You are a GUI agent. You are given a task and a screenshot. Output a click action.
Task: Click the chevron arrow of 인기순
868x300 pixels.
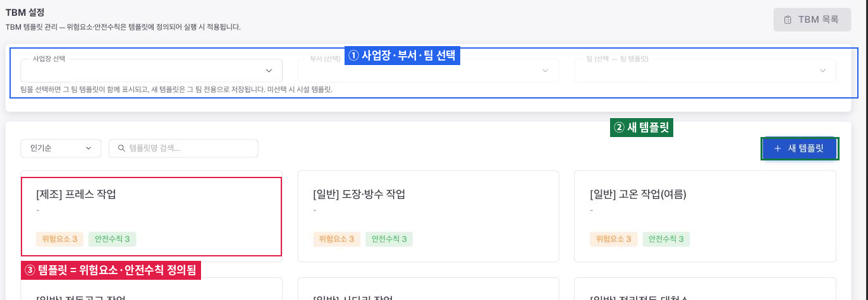click(x=89, y=148)
